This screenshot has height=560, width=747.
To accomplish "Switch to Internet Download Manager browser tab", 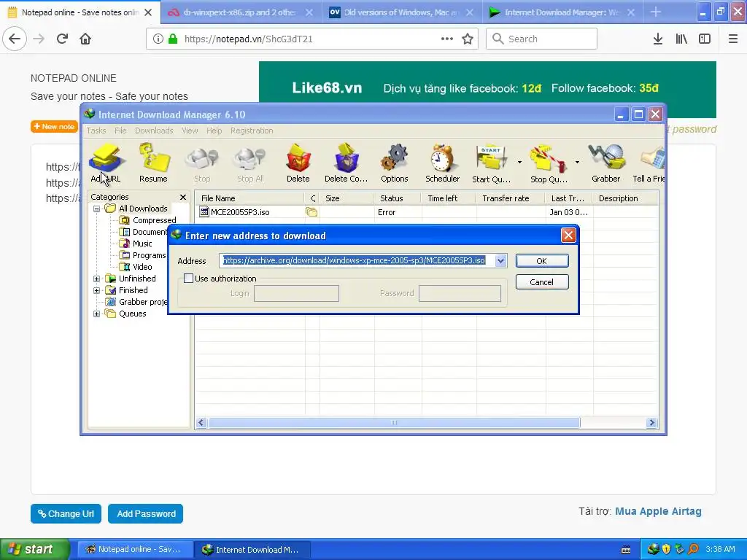I will 561,12.
